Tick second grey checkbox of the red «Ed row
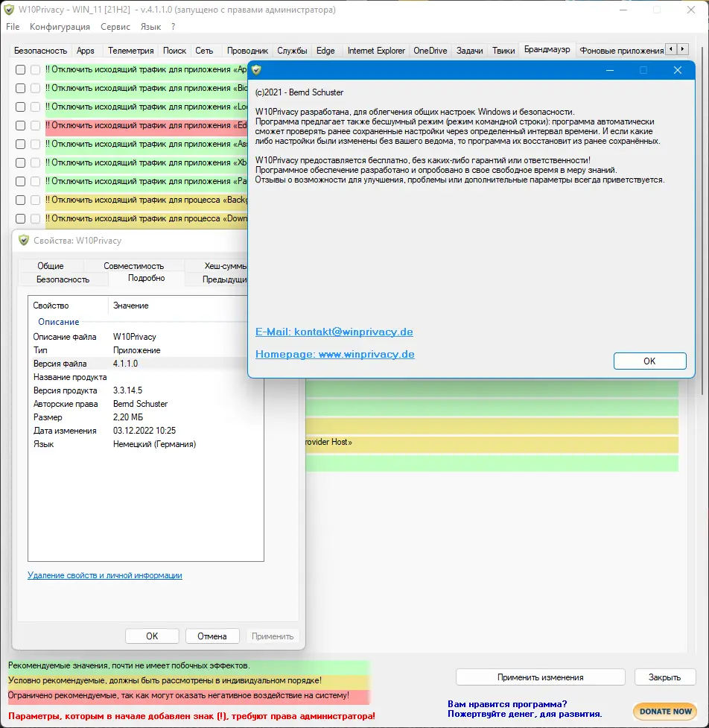 [35, 125]
